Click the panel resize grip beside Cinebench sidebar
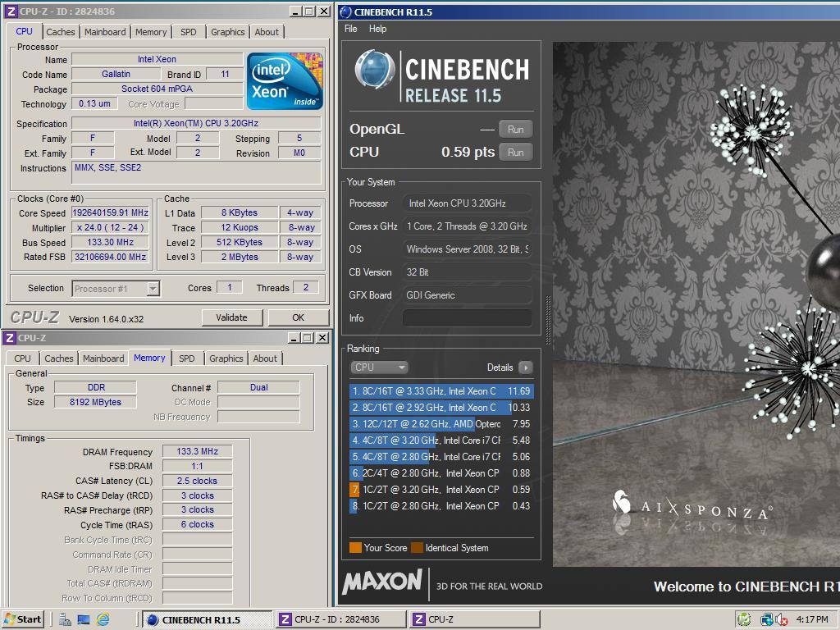The image size is (840, 630). pyautogui.click(x=547, y=320)
